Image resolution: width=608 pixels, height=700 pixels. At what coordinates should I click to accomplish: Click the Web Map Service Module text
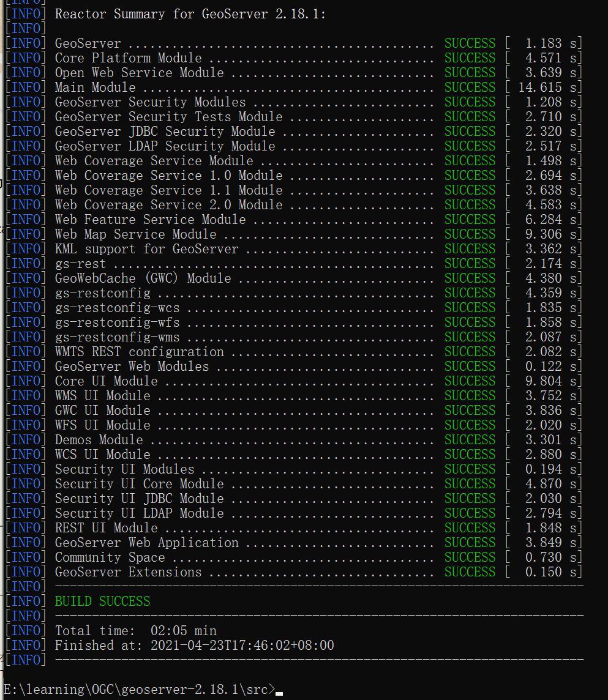click(x=135, y=234)
